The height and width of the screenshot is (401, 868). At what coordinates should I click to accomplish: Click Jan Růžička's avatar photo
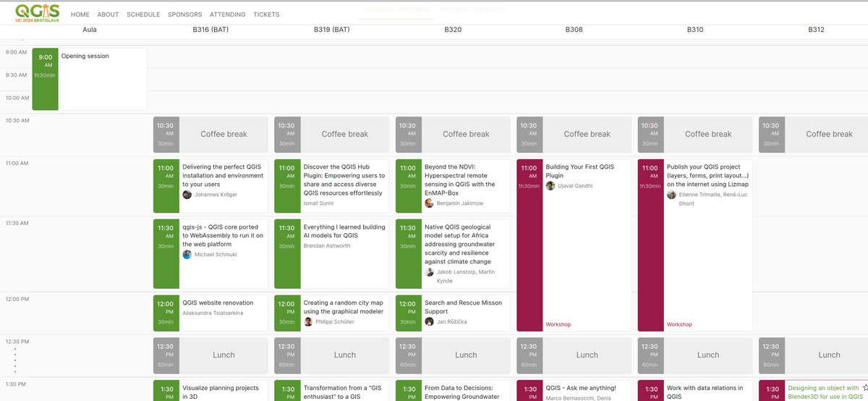tap(430, 322)
